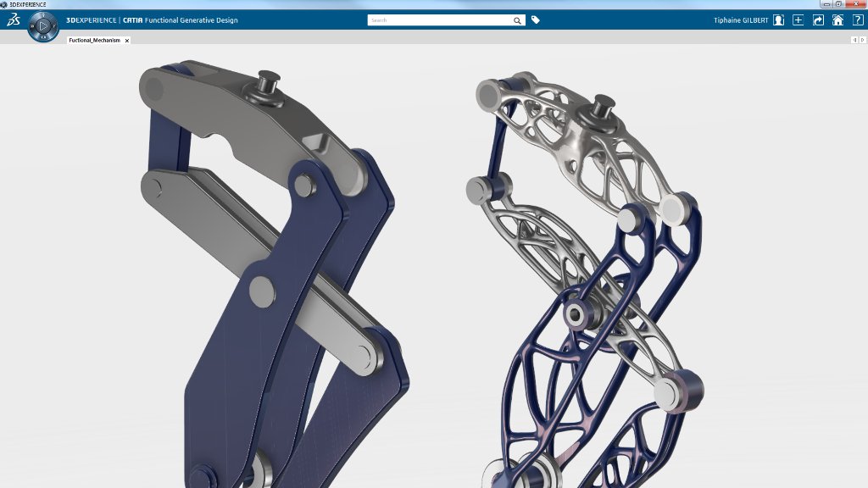
Task: Click the compass play button
Action: coord(43,25)
